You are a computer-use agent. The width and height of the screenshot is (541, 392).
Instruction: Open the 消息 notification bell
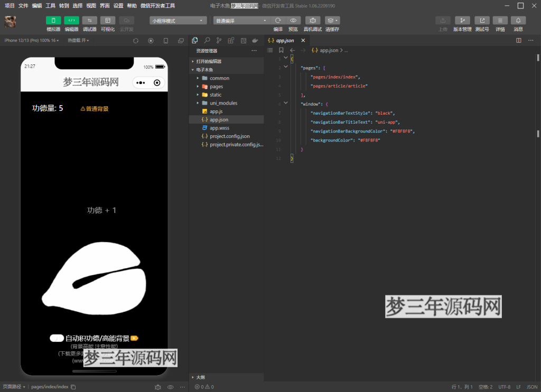pyautogui.click(x=518, y=20)
